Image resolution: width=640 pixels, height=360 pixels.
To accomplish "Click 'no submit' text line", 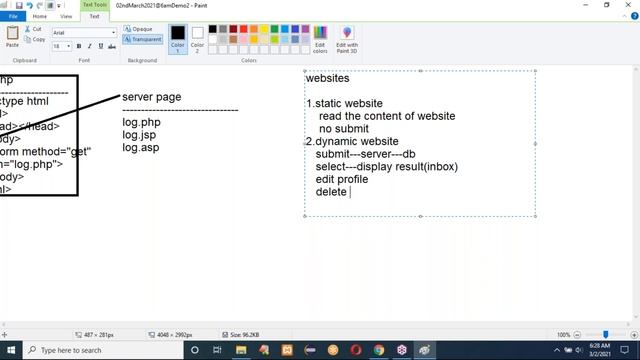I will [x=344, y=129].
